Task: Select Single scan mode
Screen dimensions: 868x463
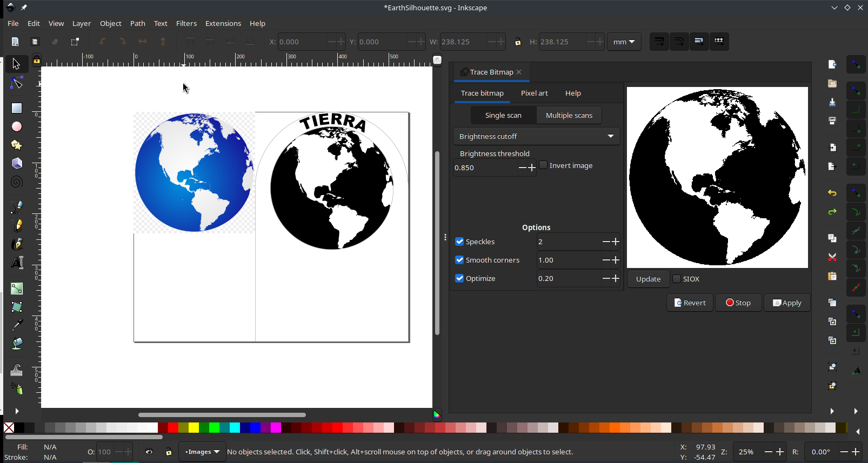Action: [x=503, y=115]
